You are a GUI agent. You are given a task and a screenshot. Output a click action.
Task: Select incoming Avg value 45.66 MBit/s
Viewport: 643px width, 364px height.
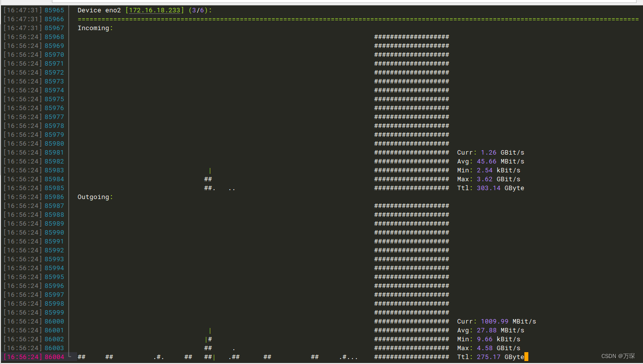(501, 162)
